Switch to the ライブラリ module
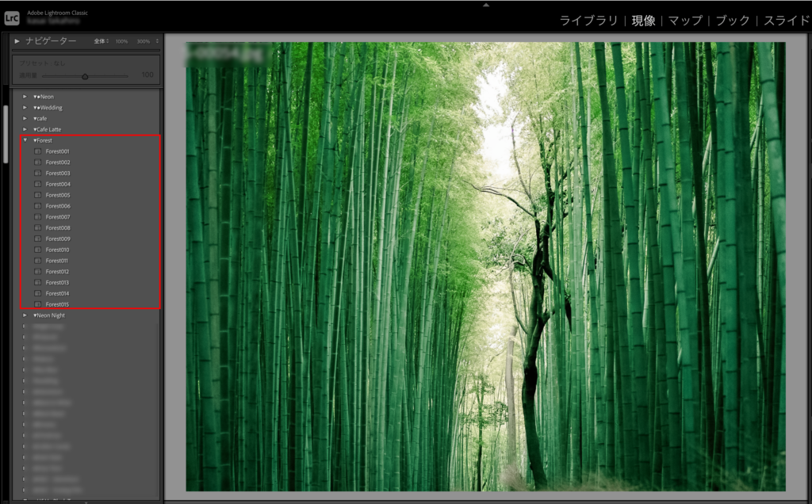Screen dimensions: 812x504 [x=588, y=21]
